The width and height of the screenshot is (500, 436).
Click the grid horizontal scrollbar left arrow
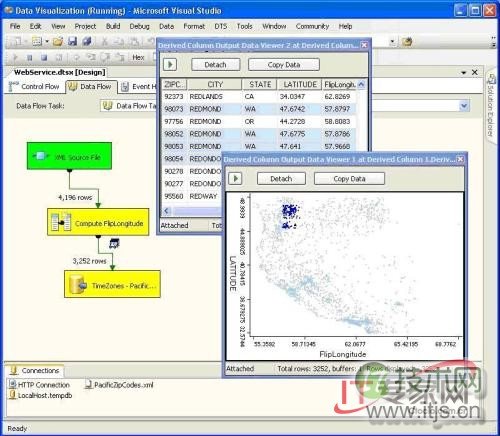167,211
